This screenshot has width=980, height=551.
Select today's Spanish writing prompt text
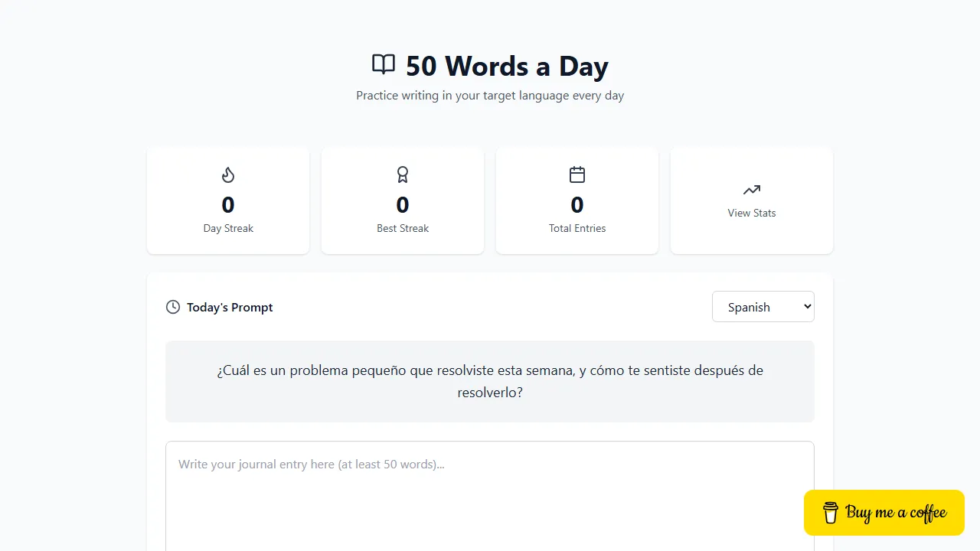pyautogui.click(x=489, y=381)
